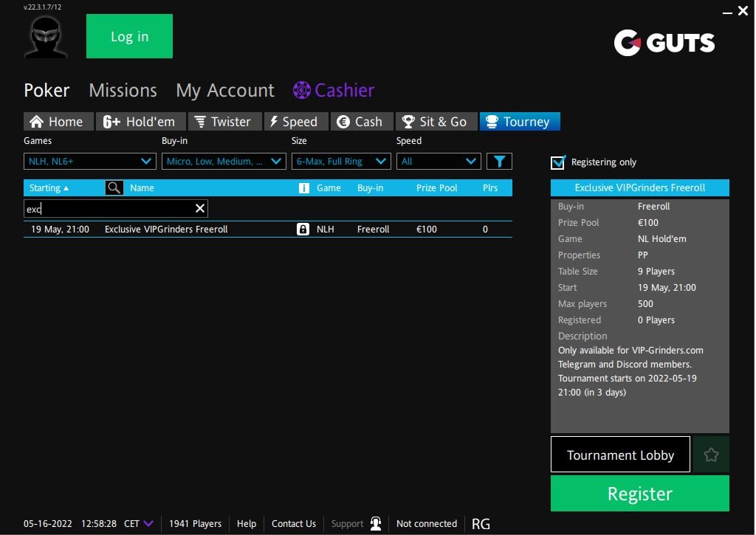The width and height of the screenshot is (756, 535).
Task: Click the Contact Us link
Action: [294, 523]
